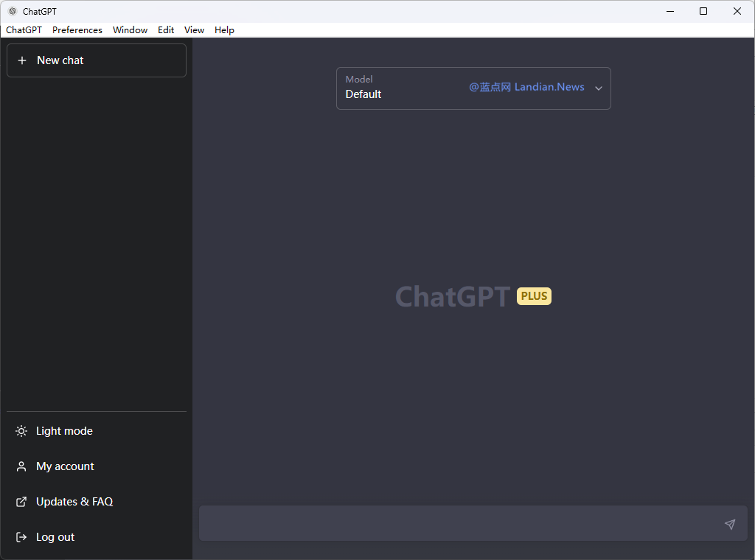Click the yellow PLUS badge
This screenshot has width=755, height=560.
(x=534, y=296)
